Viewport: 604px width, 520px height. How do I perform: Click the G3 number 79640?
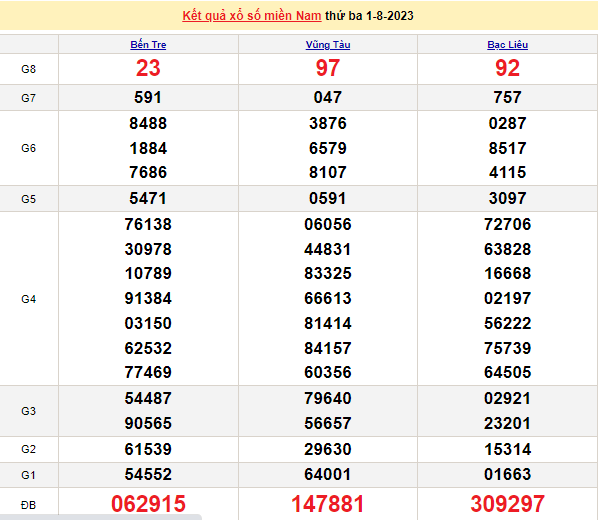coord(328,399)
